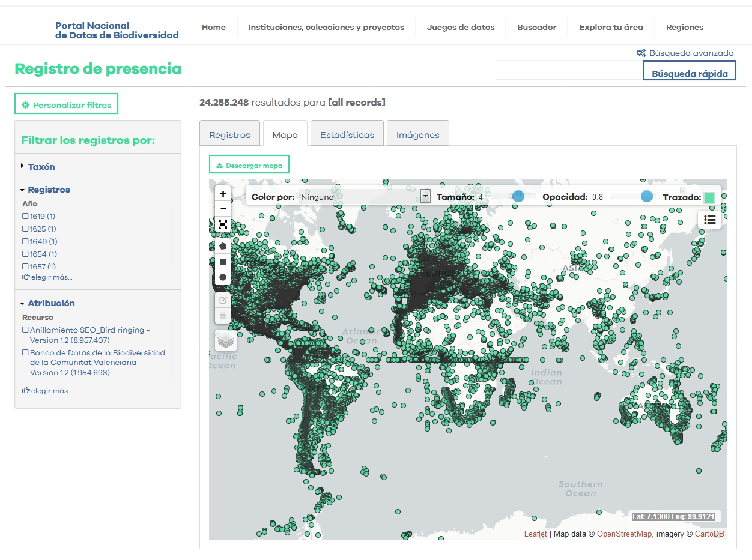Click the Trazado green color swatch
The image size is (752, 560).
[709, 197]
